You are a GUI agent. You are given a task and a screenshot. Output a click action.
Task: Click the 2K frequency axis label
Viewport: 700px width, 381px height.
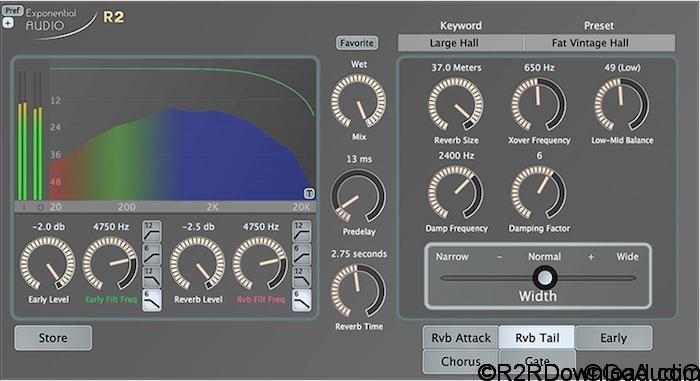tap(212, 207)
